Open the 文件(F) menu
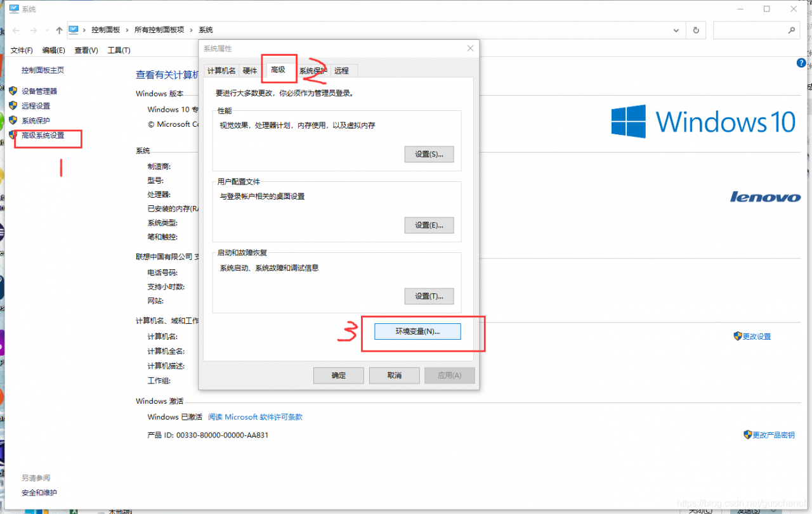 tap(22, 50)
